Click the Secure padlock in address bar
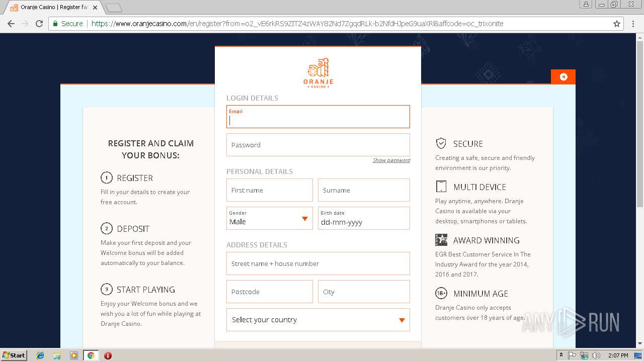The image size is (644, 362). (55, 24)
